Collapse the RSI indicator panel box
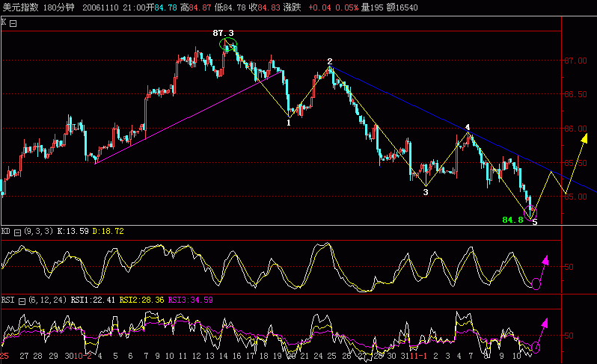This screenshot has height=364, width=597. (x=22, y=301)
